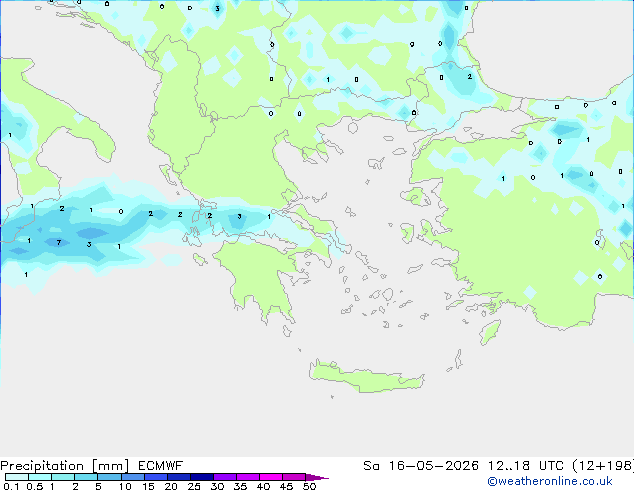Click the 7 mm value on the map
The width and height of the screenshot is (634, 490).
[x=59, y=243]
